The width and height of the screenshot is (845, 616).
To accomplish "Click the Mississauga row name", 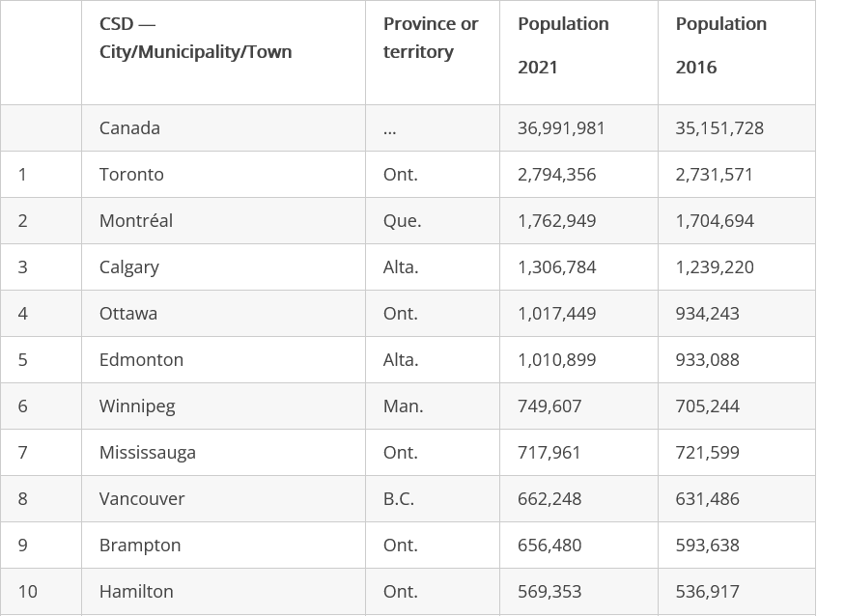I will 147,453.
